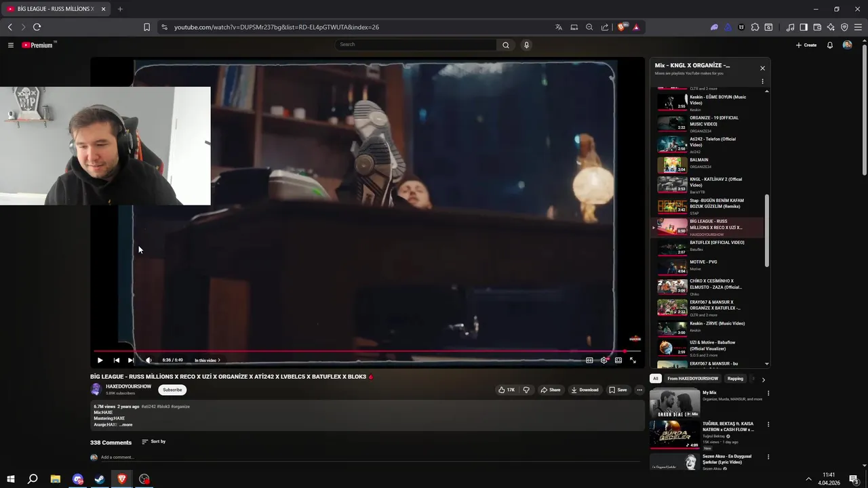Share the video
This screenshot has height=488, width=868.
[551, 390]
